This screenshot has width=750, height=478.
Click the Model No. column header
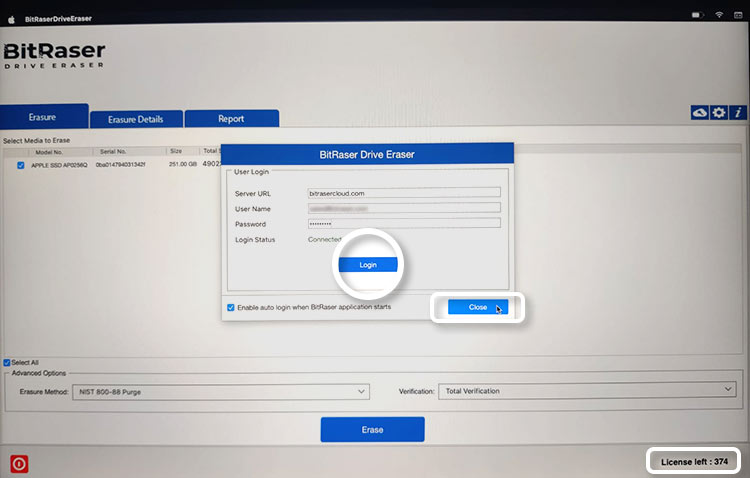[49, 152]
